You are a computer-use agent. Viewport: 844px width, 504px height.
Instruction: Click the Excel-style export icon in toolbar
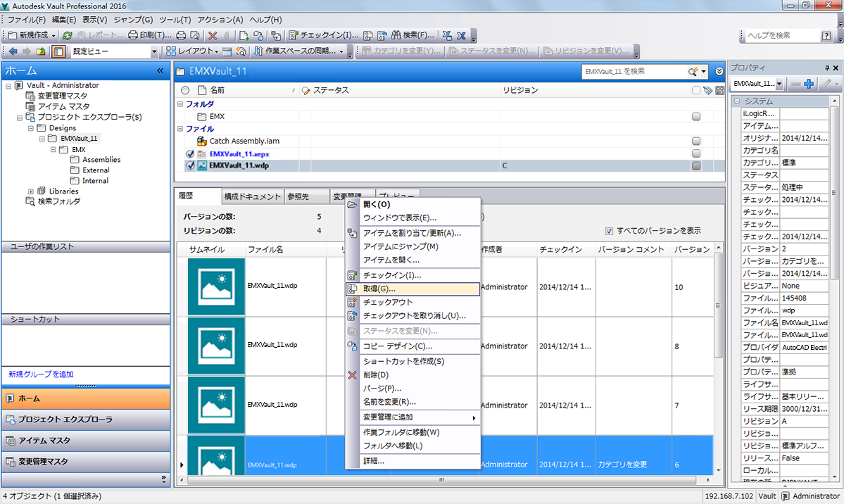pos(461,35)
